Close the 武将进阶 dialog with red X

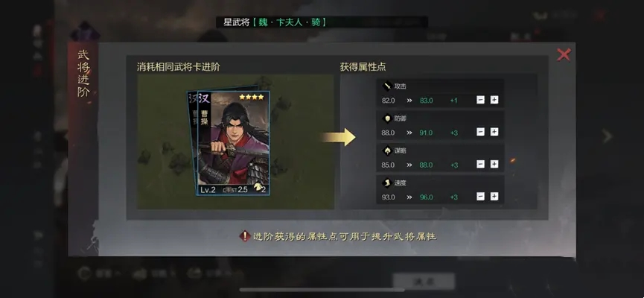[564, 54]
